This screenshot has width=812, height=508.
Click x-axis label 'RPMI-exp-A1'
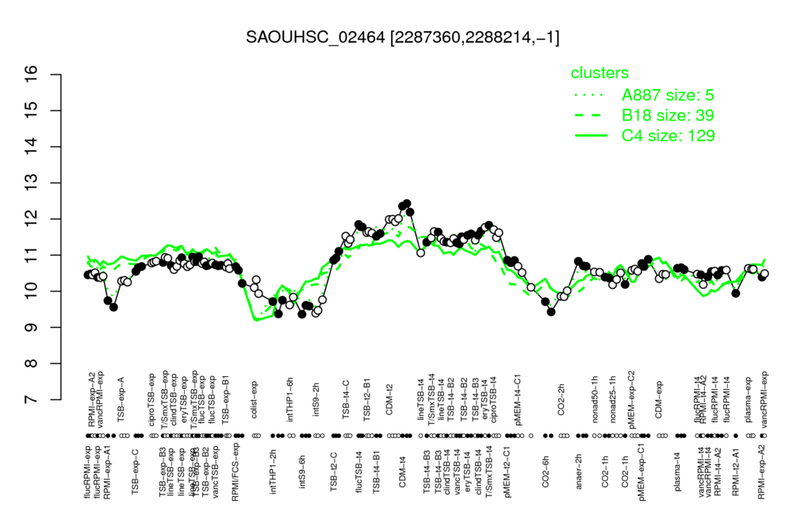pos(108,472)
